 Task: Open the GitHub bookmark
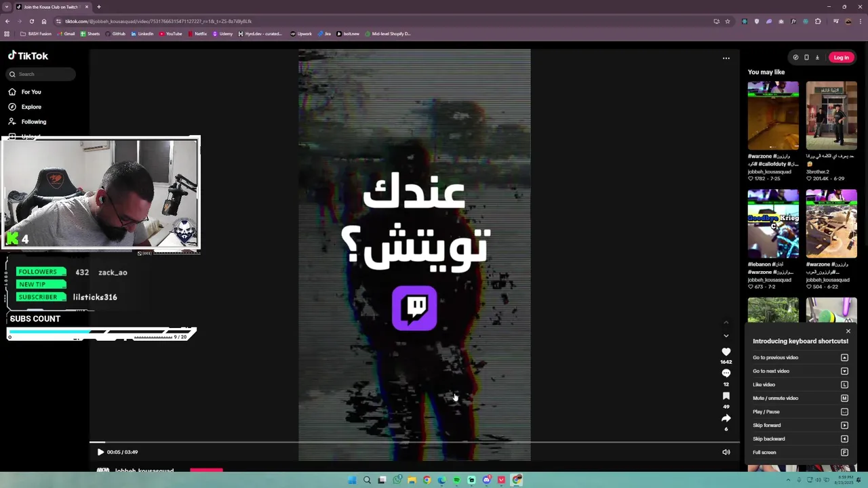coord(115,33)
